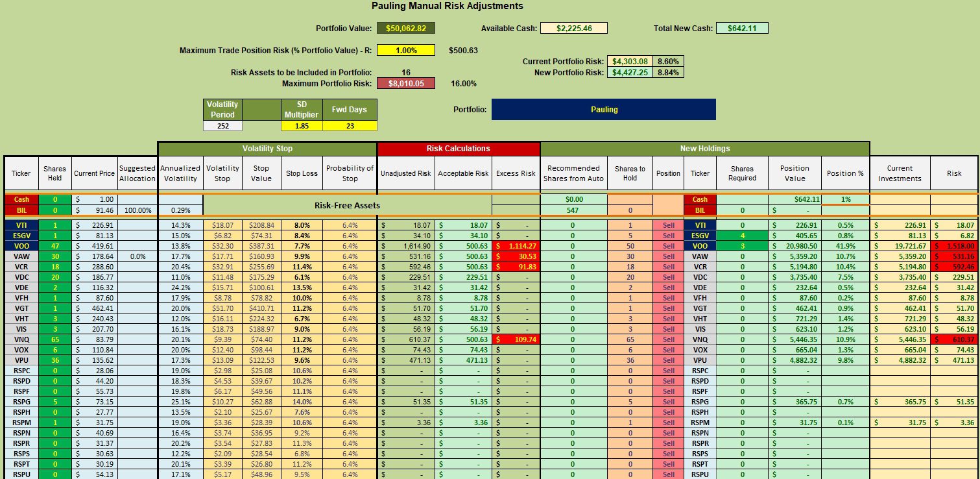Click the Probability of Stop column header
Screen dimensions: 980x479
pyautogui.click(x=350, y=173)
